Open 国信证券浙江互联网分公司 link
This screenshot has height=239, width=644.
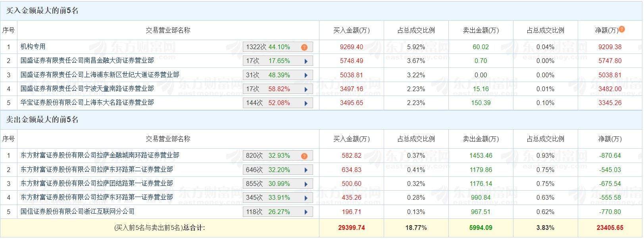77,211
